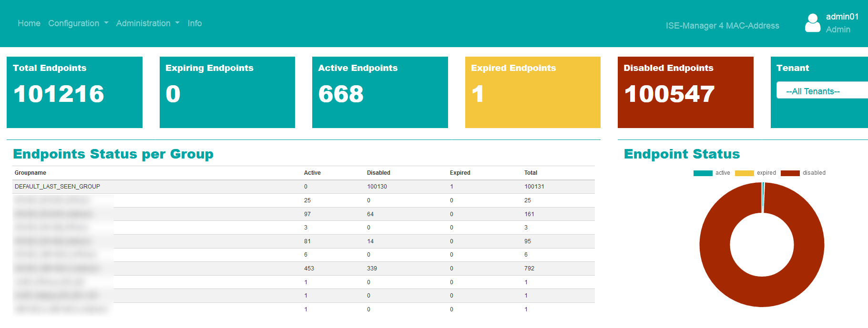Click the Active Endpoints tile
The height and width of the screenshot is (328, 868).
[380, 92]
